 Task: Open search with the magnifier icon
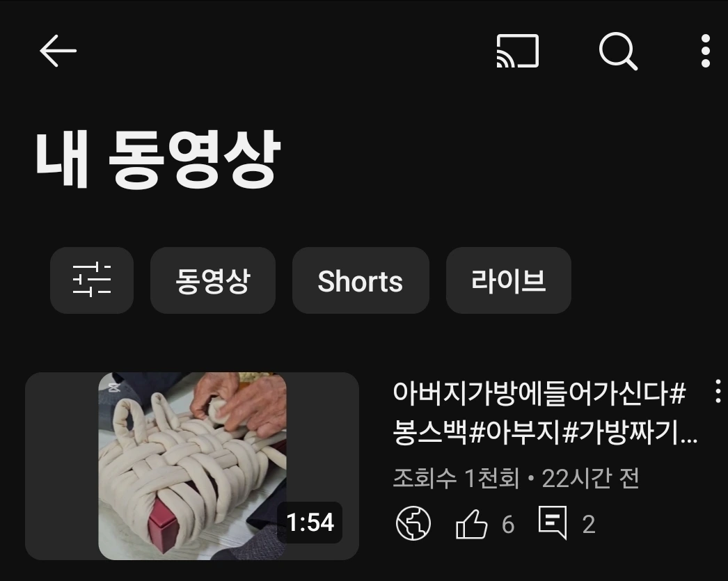(x=618, y=51)
